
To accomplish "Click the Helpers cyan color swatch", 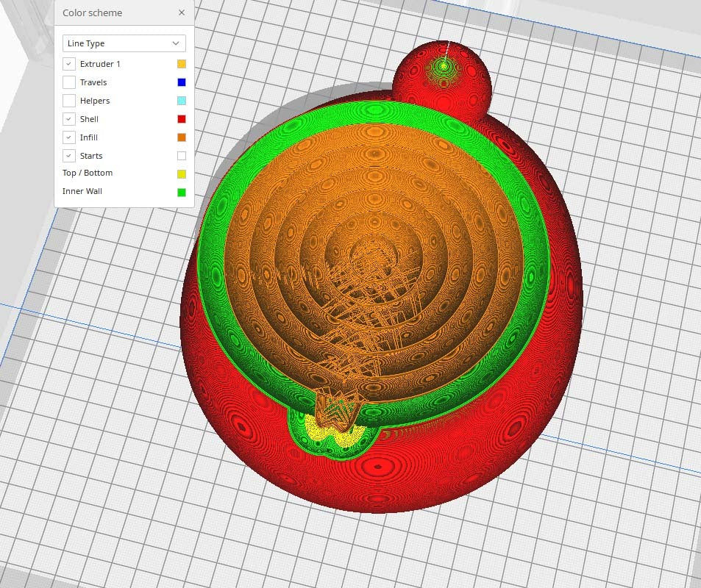I will tap(182, 101).
